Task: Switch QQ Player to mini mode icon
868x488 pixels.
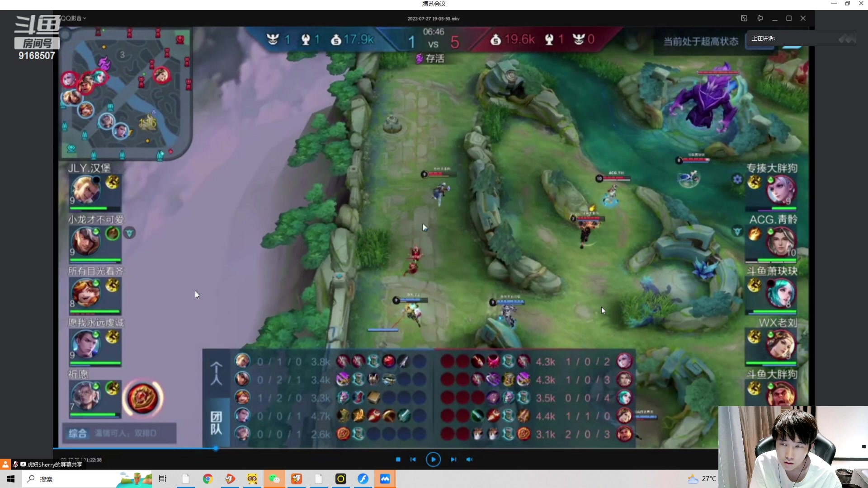Action: 744,18
